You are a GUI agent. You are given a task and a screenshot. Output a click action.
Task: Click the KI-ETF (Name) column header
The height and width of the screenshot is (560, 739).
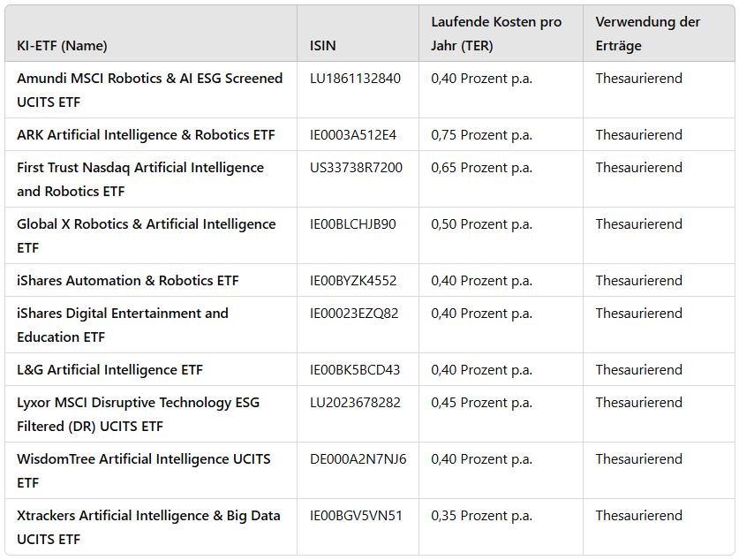pos(62,46)
